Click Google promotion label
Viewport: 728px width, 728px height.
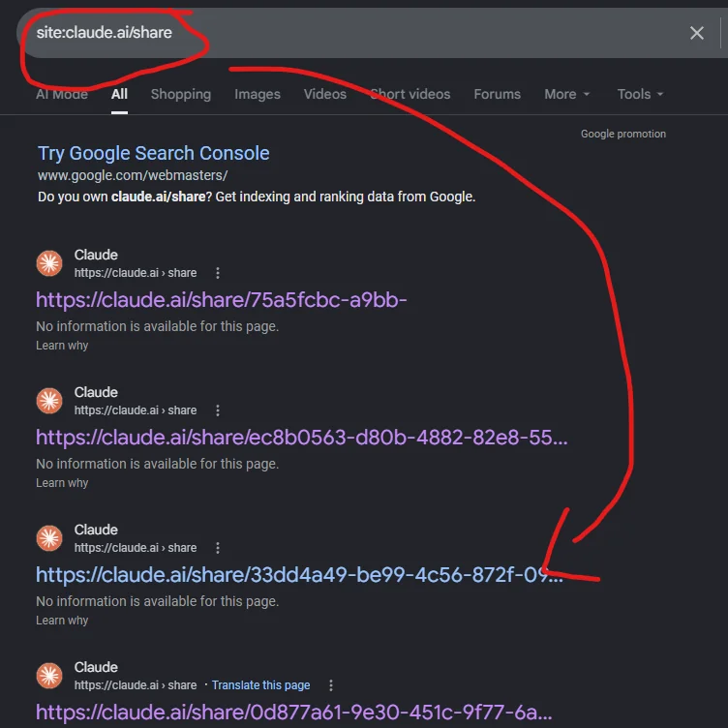click(x=623, y=134)
